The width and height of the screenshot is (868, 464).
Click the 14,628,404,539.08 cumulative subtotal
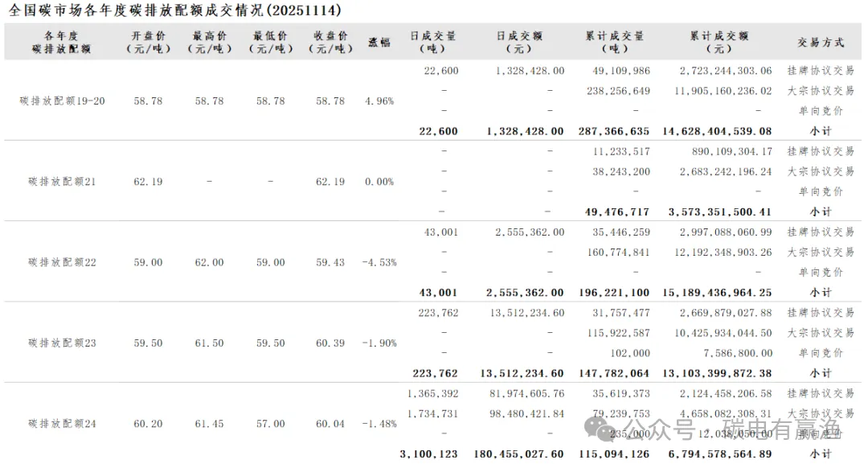pos(719,131)
